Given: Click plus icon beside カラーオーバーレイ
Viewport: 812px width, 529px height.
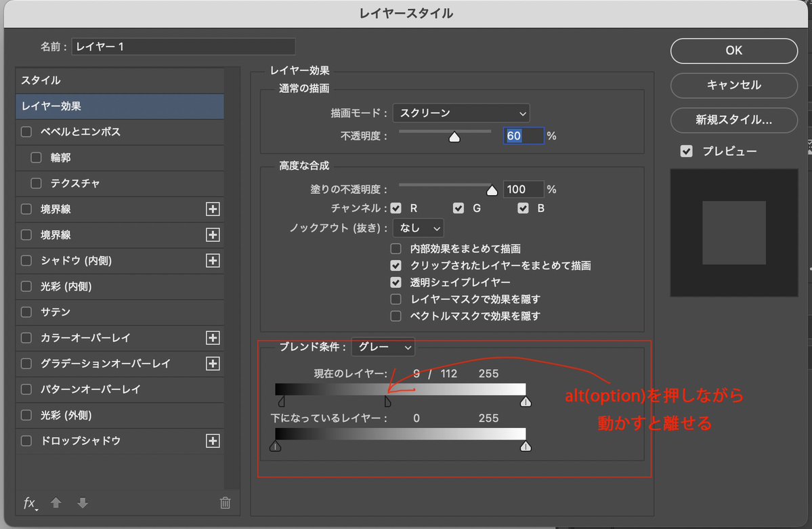Looking at the screenshot, I should click(213, 338).
